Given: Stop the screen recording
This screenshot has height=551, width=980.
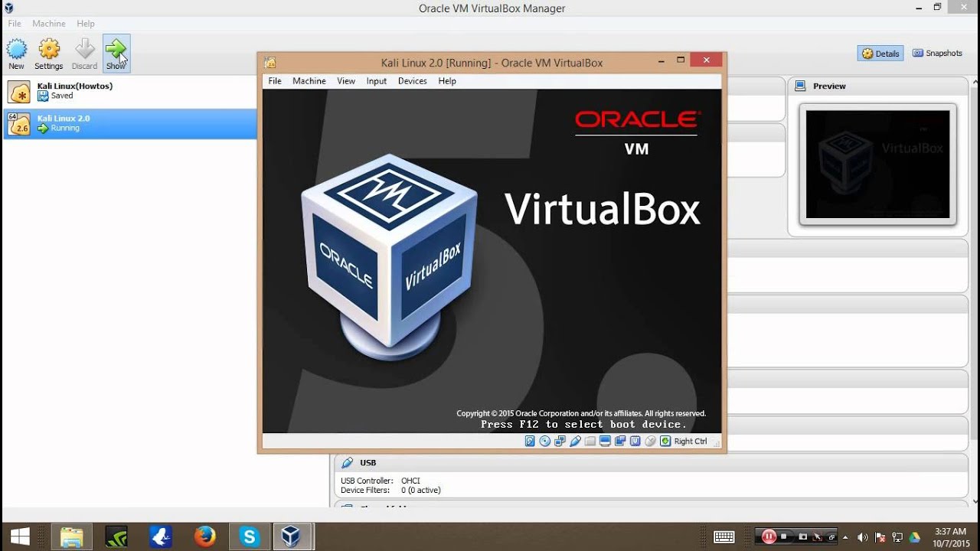Looking at the screenshot, I should point(784,536).
